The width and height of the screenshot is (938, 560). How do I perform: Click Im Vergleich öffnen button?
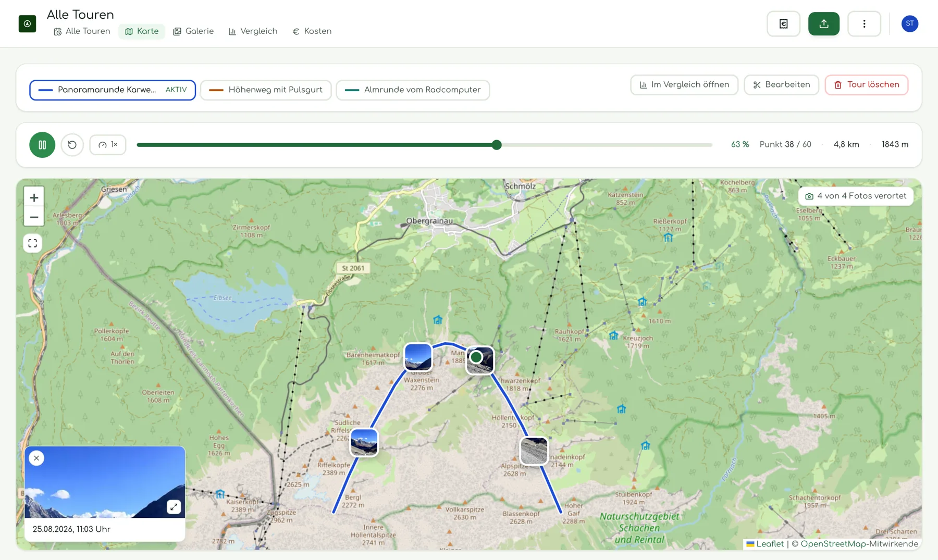coord(684,85)
